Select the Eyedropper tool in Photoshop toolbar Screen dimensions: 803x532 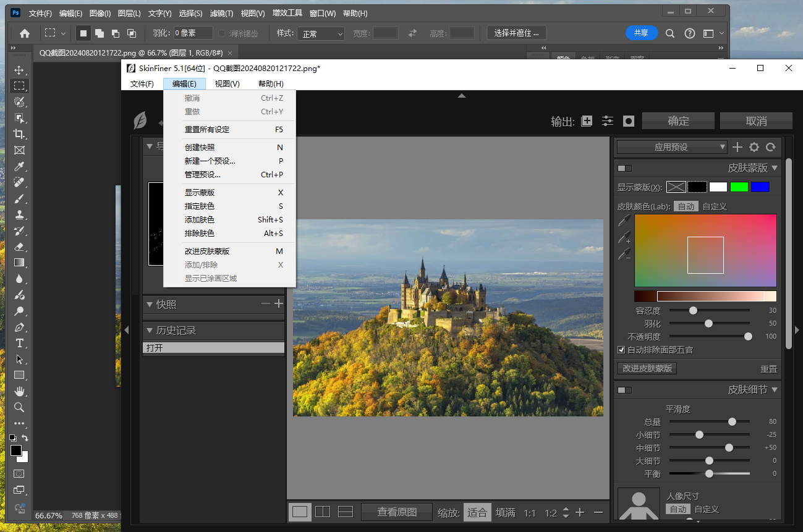click(x=19, y=166)
